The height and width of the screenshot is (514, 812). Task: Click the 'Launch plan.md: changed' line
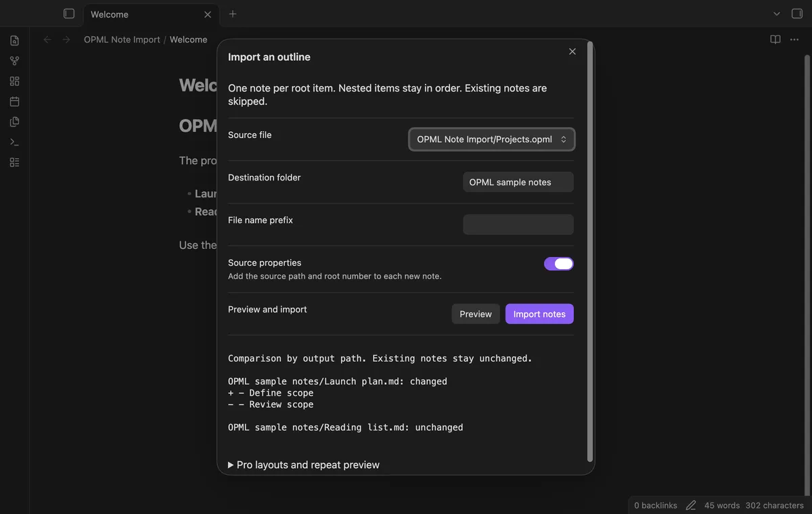338,381
